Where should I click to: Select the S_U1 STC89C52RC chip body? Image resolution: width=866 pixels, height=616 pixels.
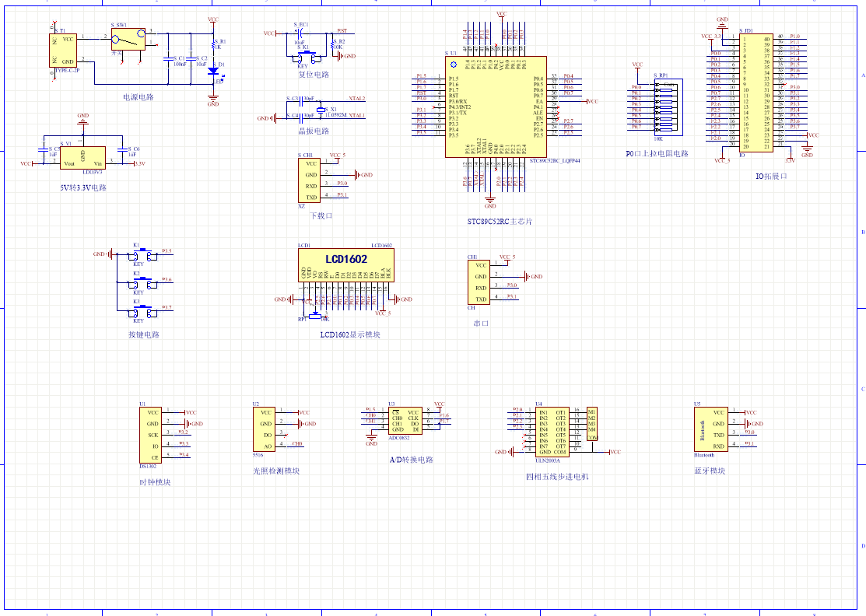click(496, 107)
